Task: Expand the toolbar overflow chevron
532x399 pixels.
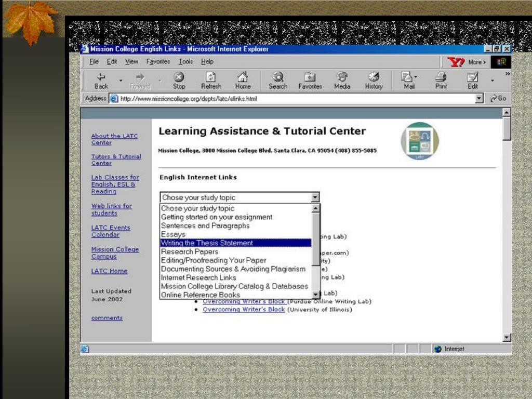Action: point(508,74)
